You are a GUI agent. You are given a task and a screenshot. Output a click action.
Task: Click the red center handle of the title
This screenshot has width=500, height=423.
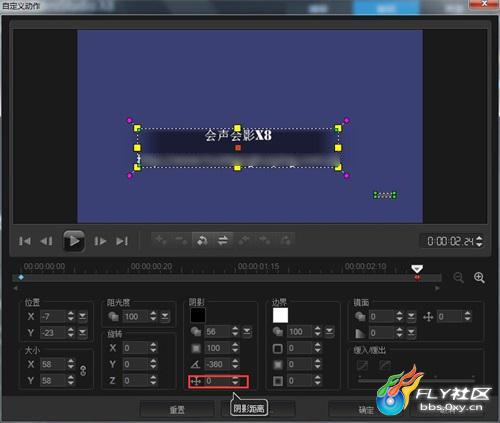pyautogui.click(x=238, y=148)
